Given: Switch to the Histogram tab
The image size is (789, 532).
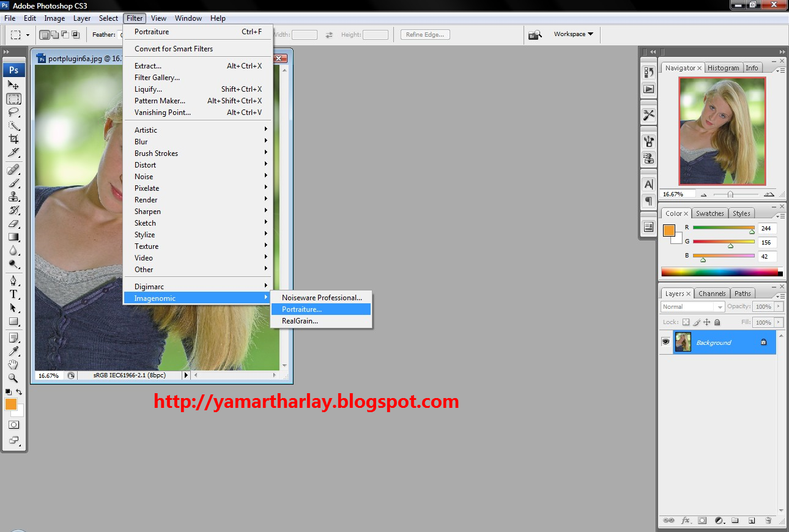Looking at the screenshot, I should tap(724, 68).
